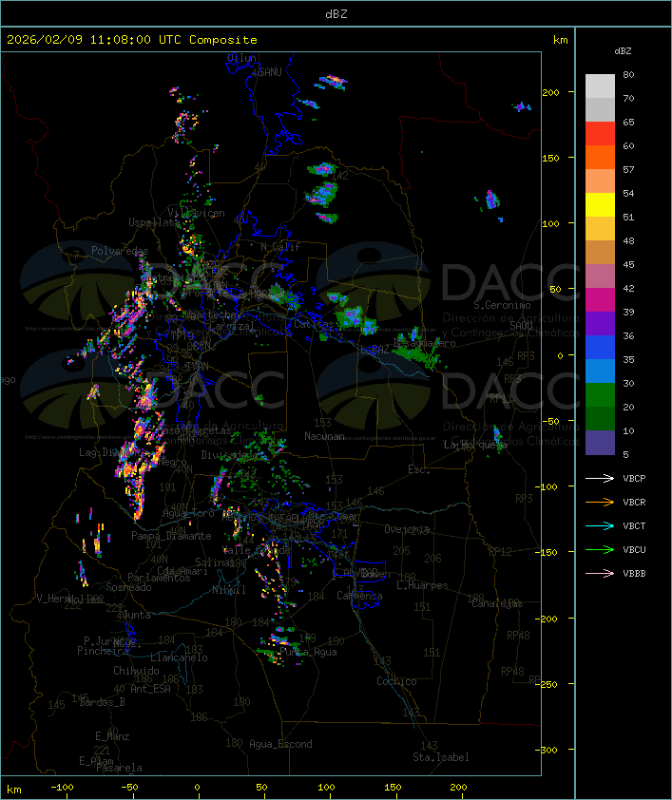Click the 150 tick on the vertical axis

click(x=550, y=158)
